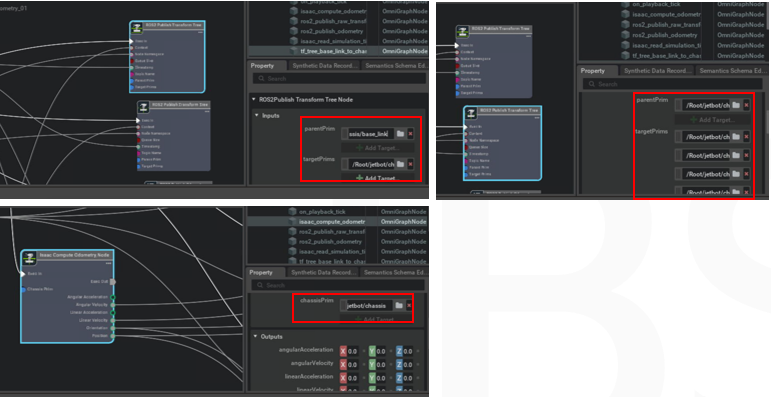
Task: Select Angular Velocity output port on Odometry node
Action: click(113, 305)
